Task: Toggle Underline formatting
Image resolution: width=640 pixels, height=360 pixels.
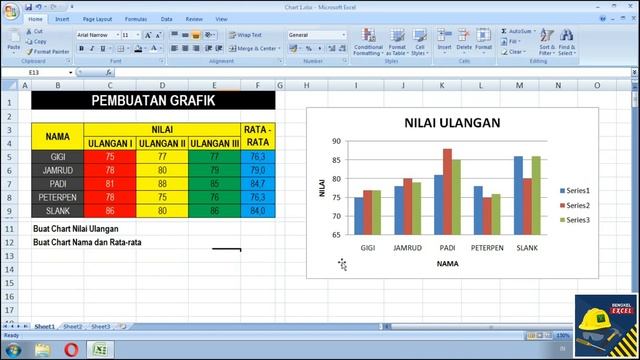Action: 103,49
